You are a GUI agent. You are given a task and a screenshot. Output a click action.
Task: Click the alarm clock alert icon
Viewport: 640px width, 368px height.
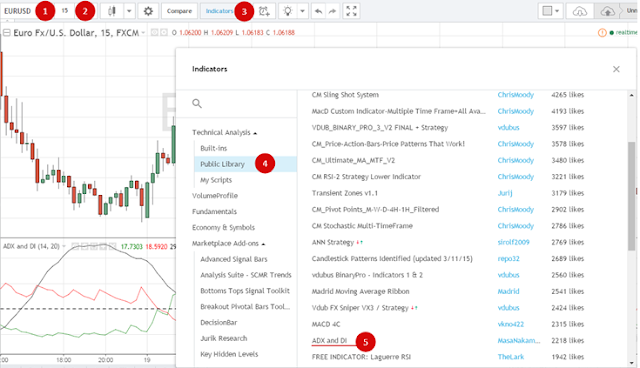click(x=264, y=11)
